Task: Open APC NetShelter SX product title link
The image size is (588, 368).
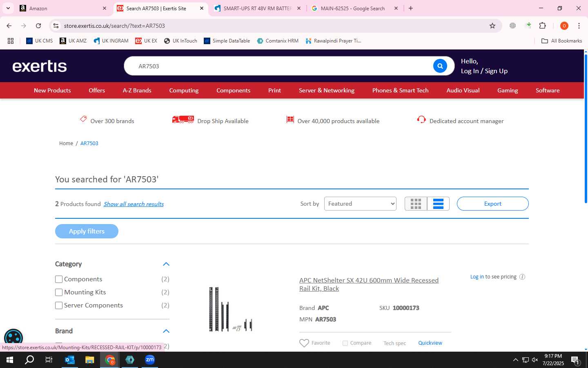Action: tap(369, 284)
